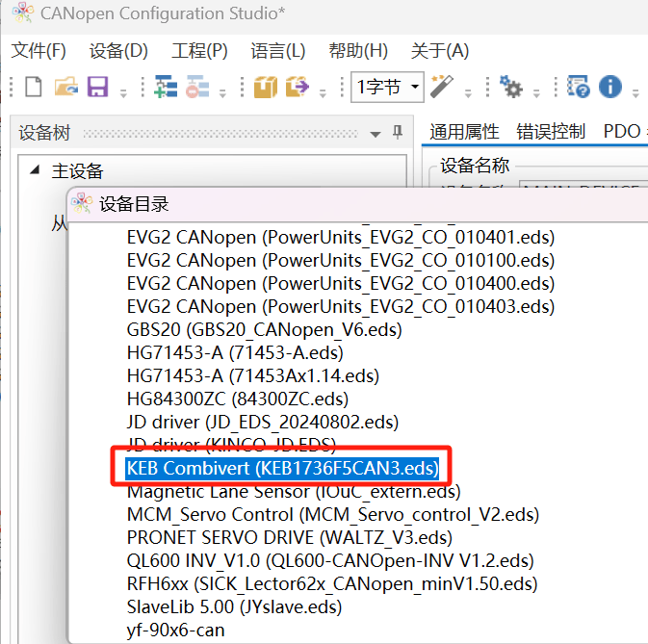Viewport: 648px width, 644px height.
Task: Select JD driver (JD_EDS_20240802.eds) entry
Action: pos(263,423)
